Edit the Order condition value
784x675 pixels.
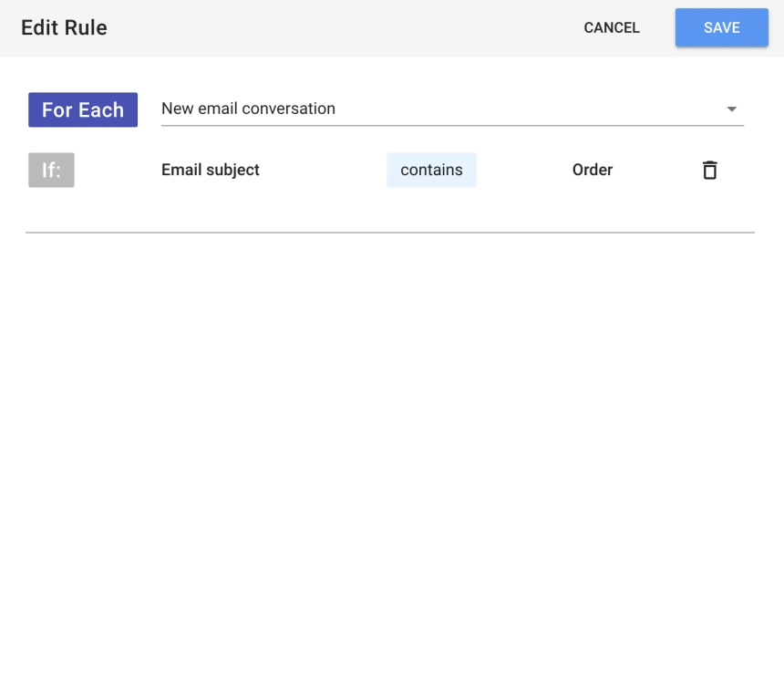pos(592,171)
